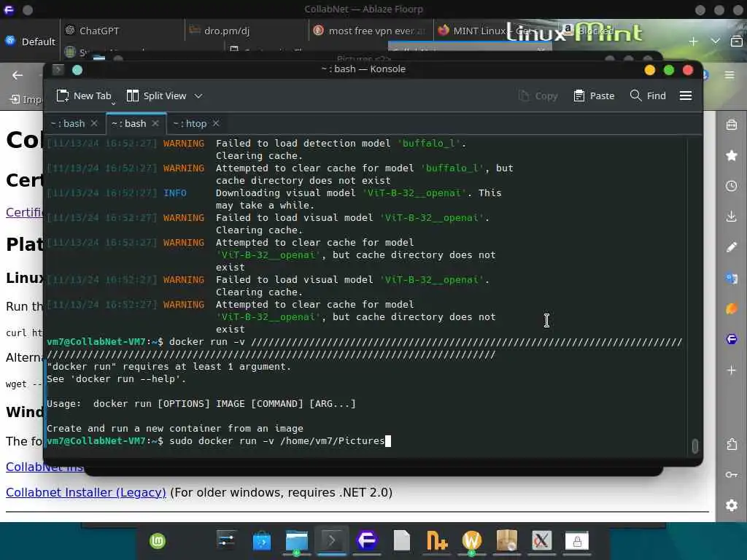Open the package box taskbar icon
Image resolution: width=747 pixels, height=560 pixels.
pyautogui.click(x=507, y=541)
